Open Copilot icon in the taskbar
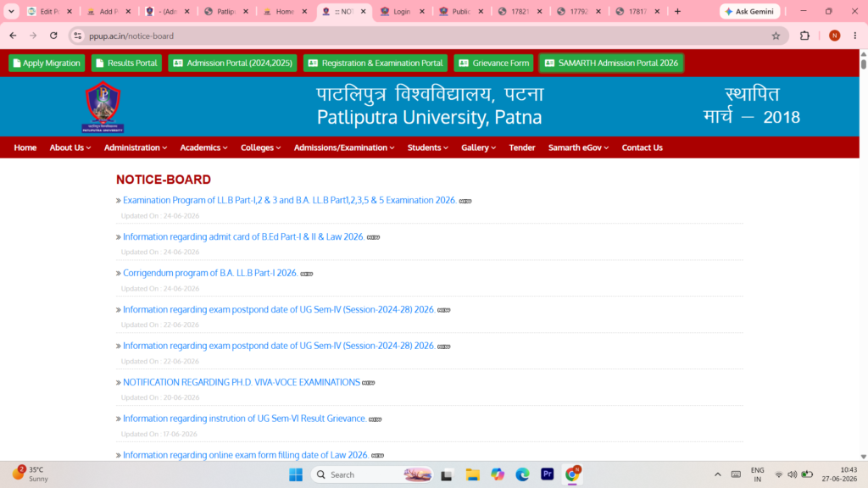 coord(497,474)
